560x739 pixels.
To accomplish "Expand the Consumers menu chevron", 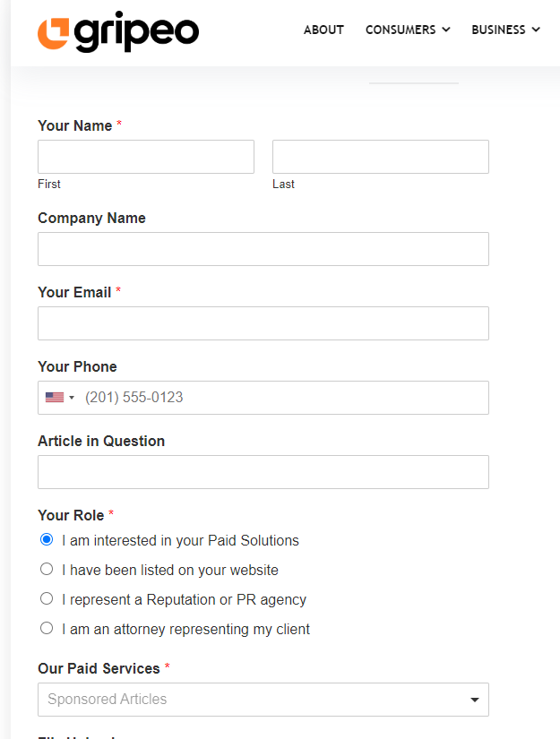I will click(x=446, y=30).
